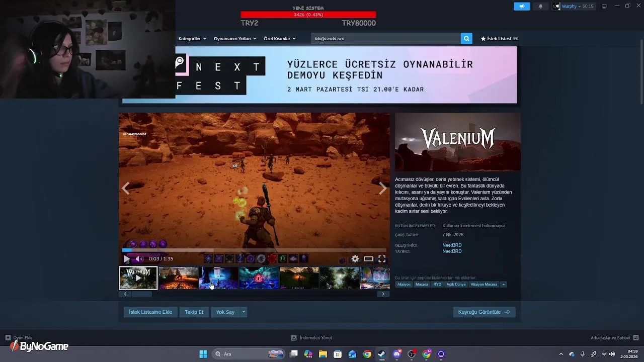Open Task View on the taskbar

(x=294, y=354)
